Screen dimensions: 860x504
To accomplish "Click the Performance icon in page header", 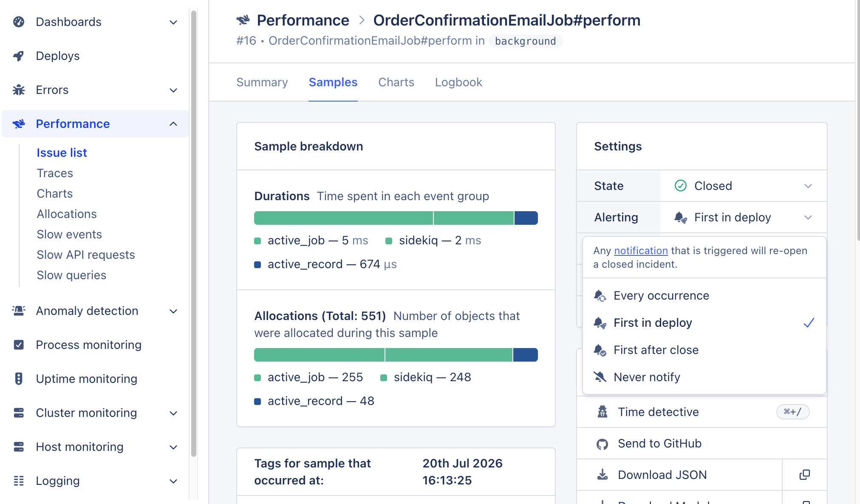I will point(243,20).
